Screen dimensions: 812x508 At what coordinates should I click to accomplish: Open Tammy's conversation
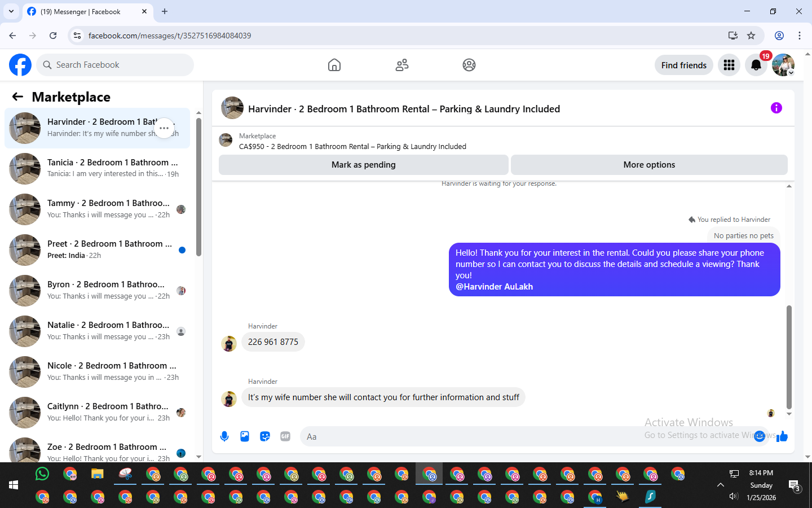(98, 209)
